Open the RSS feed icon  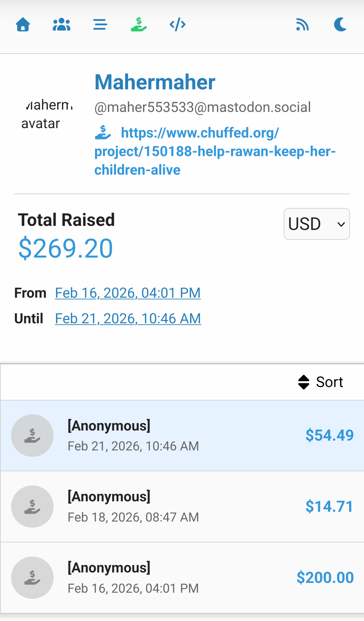pyautogui.click(x=302, y=25)
